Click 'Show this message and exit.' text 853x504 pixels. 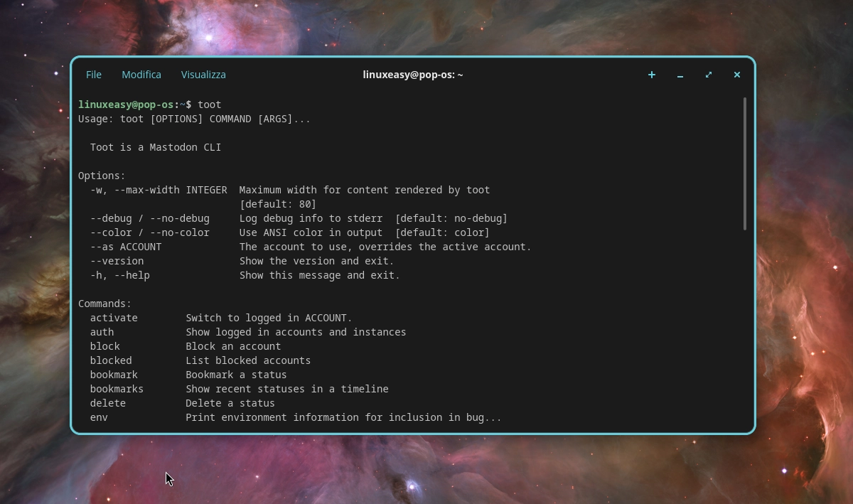click(x=320, y=275)
